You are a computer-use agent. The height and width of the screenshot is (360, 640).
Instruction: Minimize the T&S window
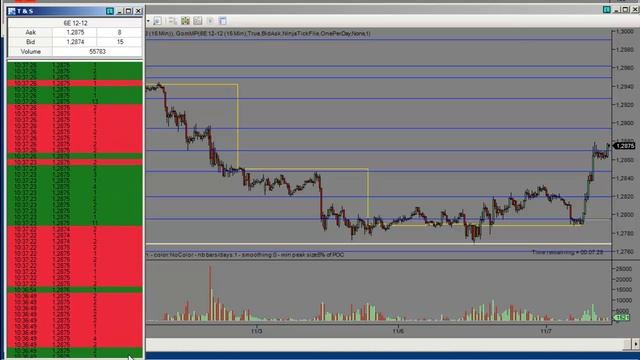120,11
